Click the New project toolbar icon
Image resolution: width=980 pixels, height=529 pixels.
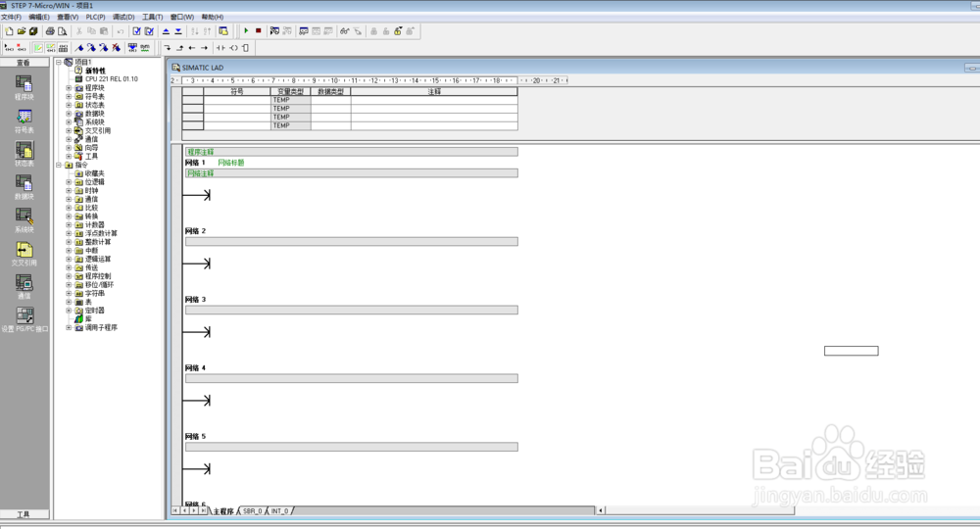(x=10, y=31)
